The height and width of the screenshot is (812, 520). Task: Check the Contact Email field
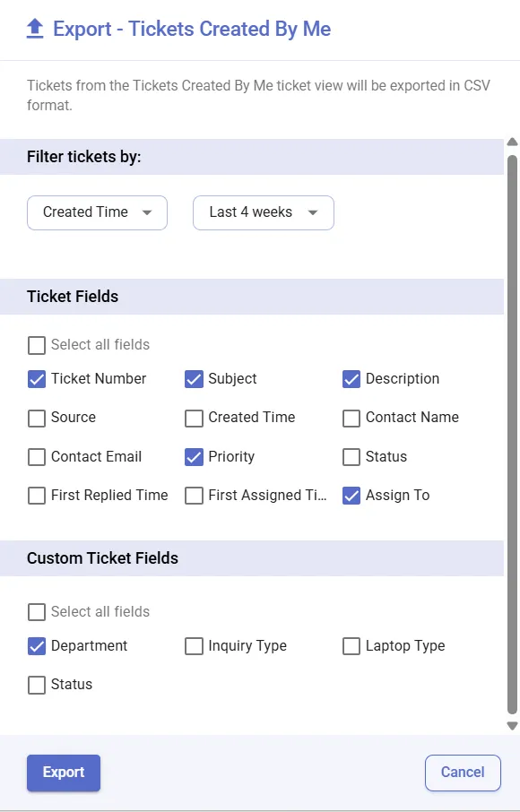click(36, 457)
